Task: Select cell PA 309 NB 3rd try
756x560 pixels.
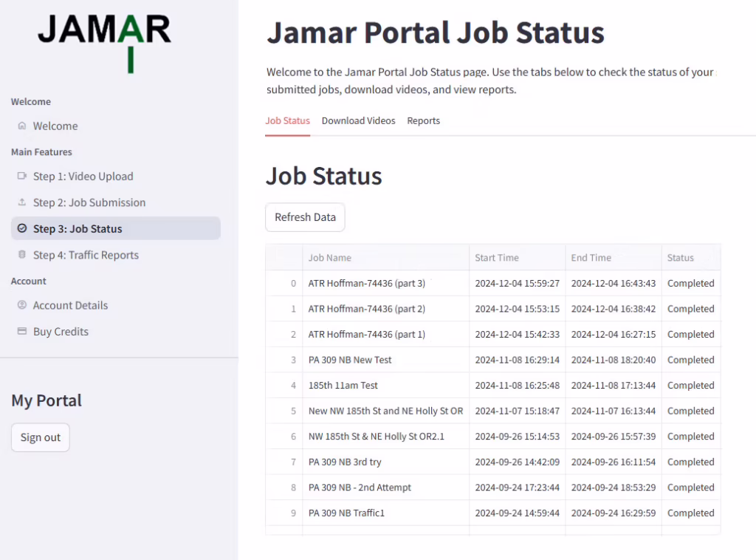Action: 385,462
